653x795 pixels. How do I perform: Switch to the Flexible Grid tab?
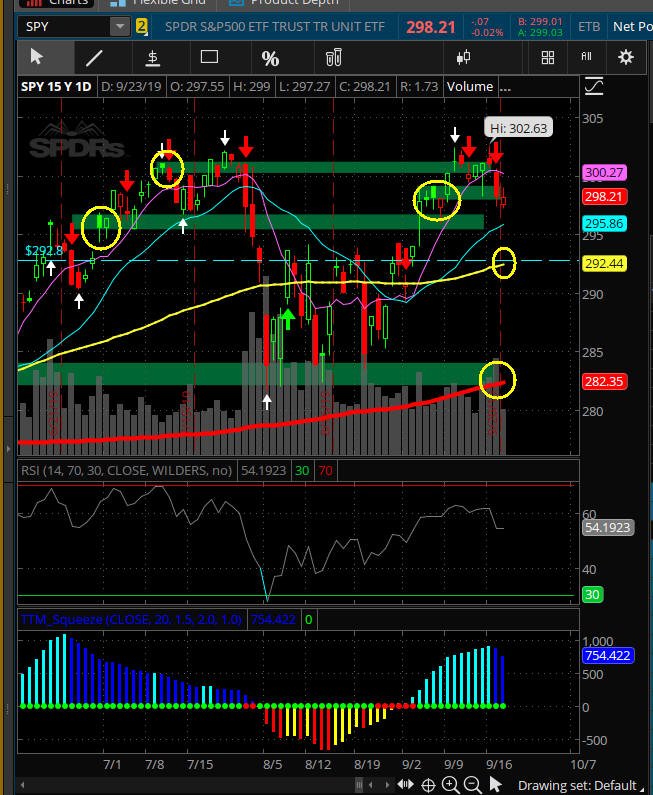point(157,3)
